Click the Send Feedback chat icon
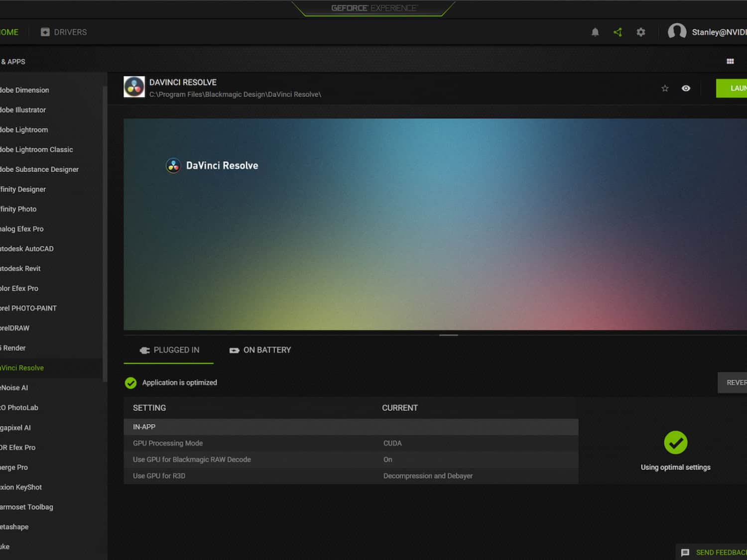 coord(685,553)
